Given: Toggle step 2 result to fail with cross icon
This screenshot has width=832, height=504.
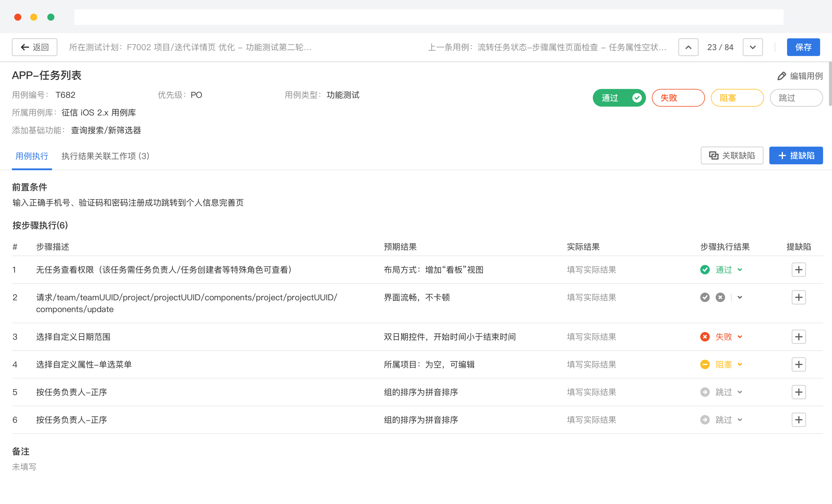Looking at the screenshot, I should (721, 297).
